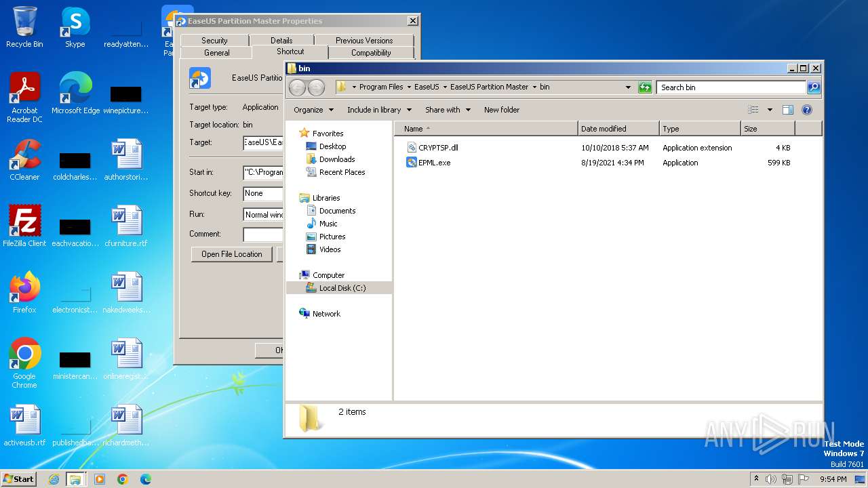Viewport: 868px width, 488px height.
Task: Sort files by Name column
Action: coord(486,129)
